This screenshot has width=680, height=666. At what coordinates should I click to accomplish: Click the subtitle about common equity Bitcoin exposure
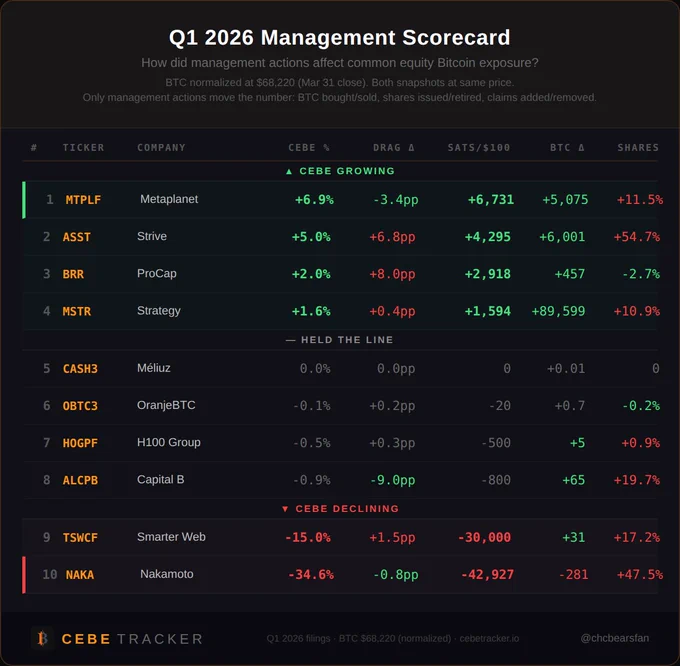pyautogui.click(x=340, y=62)
